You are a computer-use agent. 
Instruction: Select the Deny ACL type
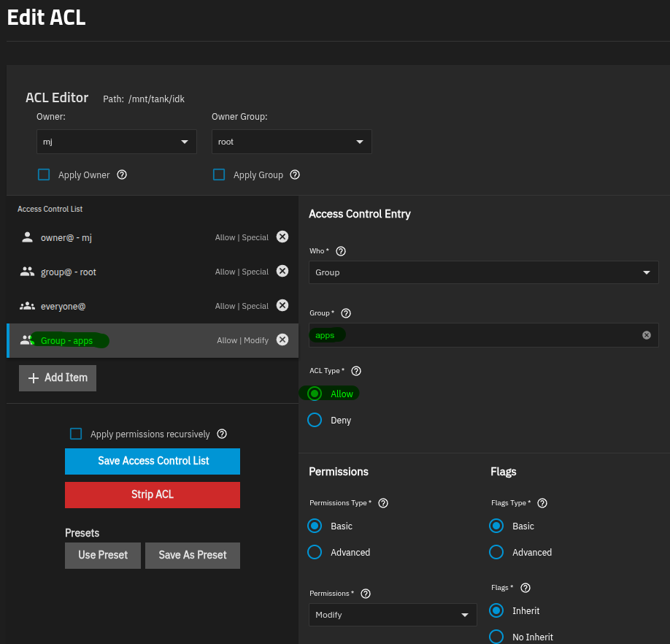[315, 420]
